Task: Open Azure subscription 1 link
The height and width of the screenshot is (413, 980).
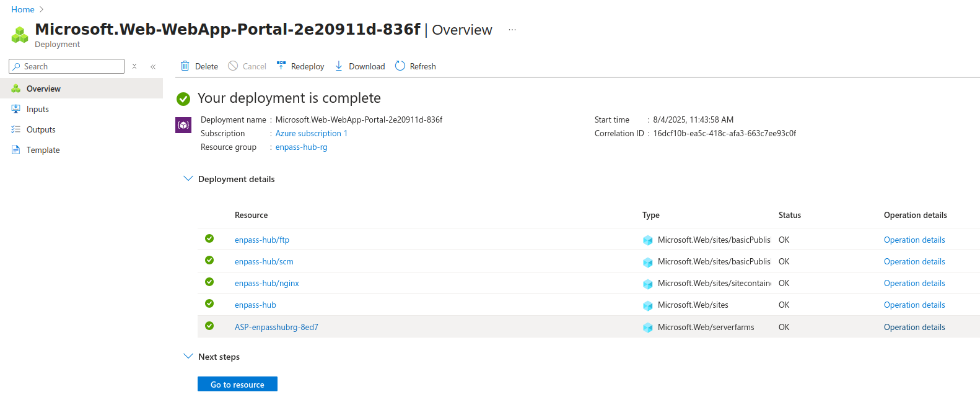Action: pyautogui.click(x=311, y=133)
